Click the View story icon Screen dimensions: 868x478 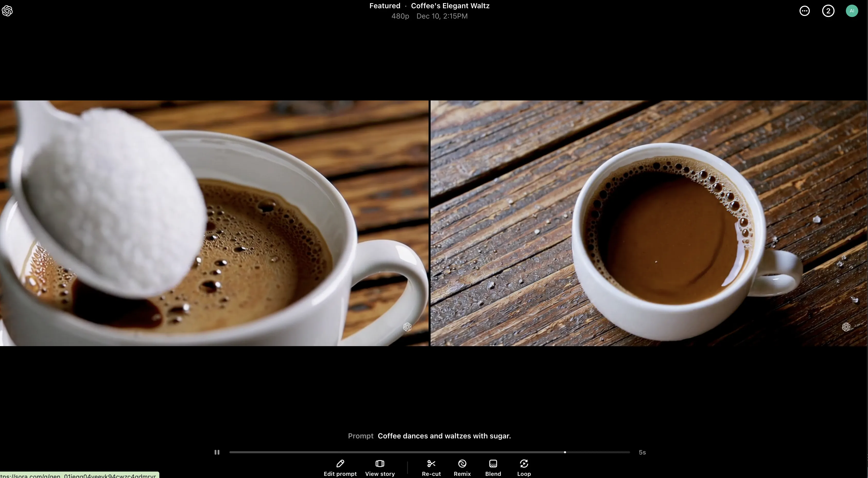click(x=379, y=464)
